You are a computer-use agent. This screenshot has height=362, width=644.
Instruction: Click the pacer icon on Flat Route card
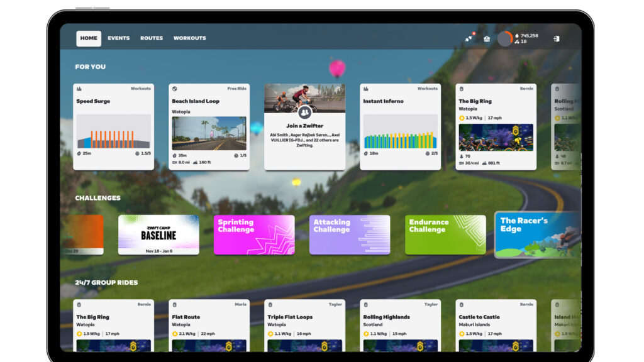(175, 305)
